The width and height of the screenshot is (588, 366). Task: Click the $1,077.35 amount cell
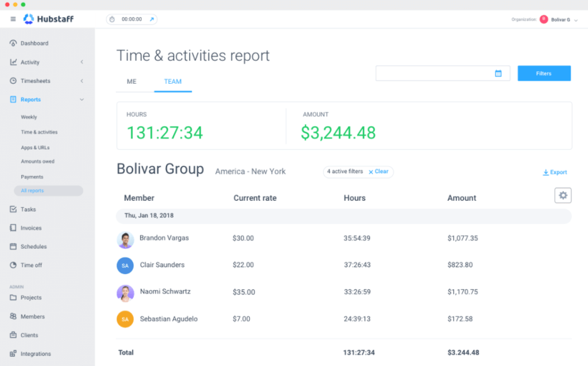(463, 238)
